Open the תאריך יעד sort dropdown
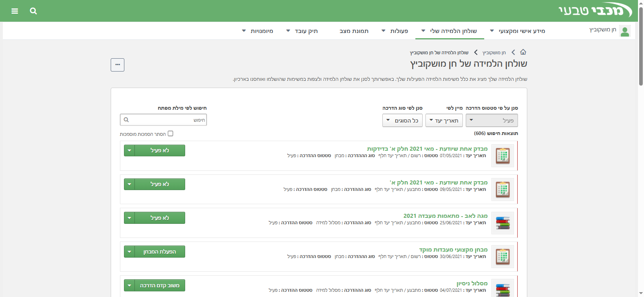The image size is (644, 297). tap(444, 121)
